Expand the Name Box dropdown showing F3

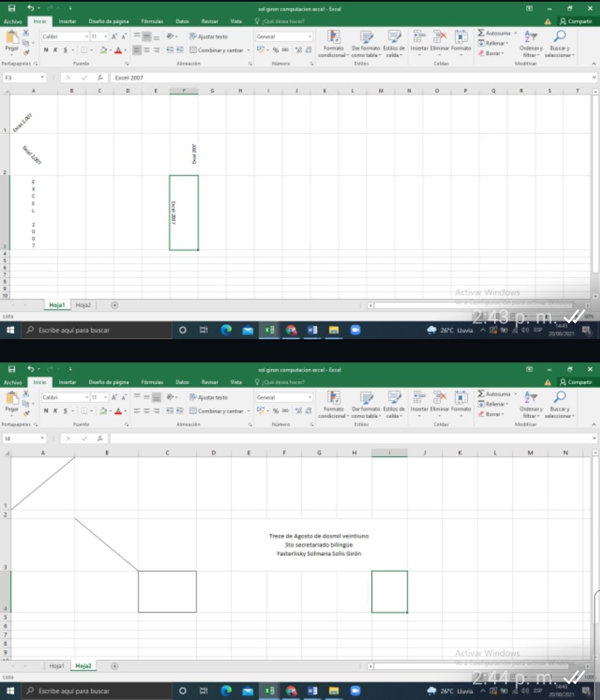click(x=42, y=78)
